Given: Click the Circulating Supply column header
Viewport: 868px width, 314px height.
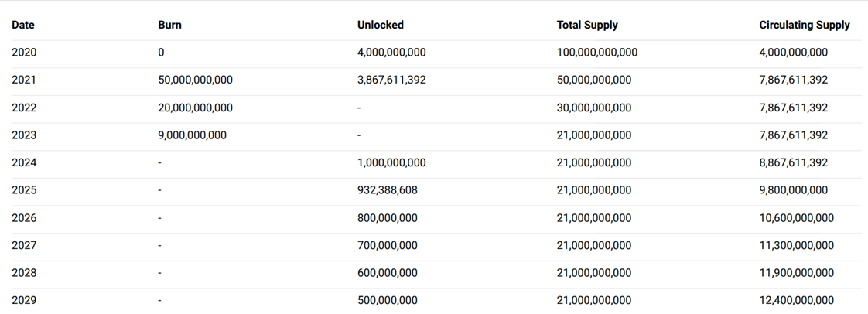Looking at the screenshot, I should coord(805,25).
